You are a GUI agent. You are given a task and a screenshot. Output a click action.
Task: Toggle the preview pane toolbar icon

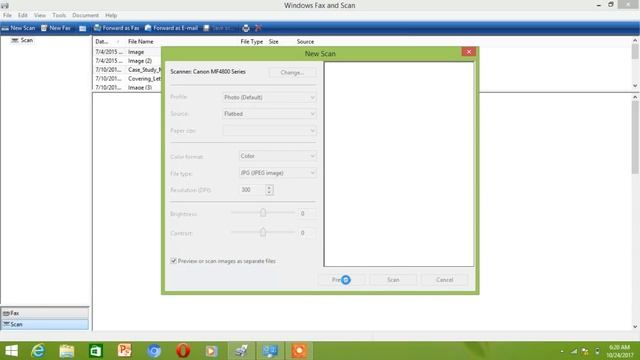[82, 28]
